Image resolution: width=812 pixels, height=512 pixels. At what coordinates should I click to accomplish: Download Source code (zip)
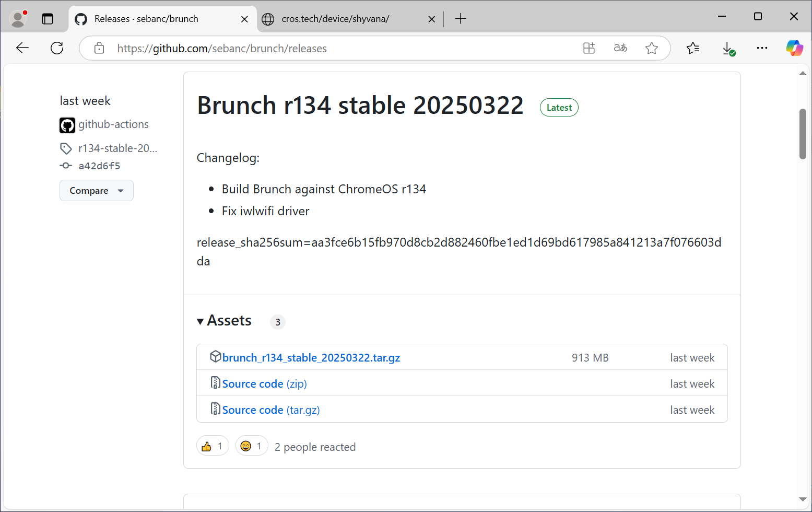click(264, 384)
